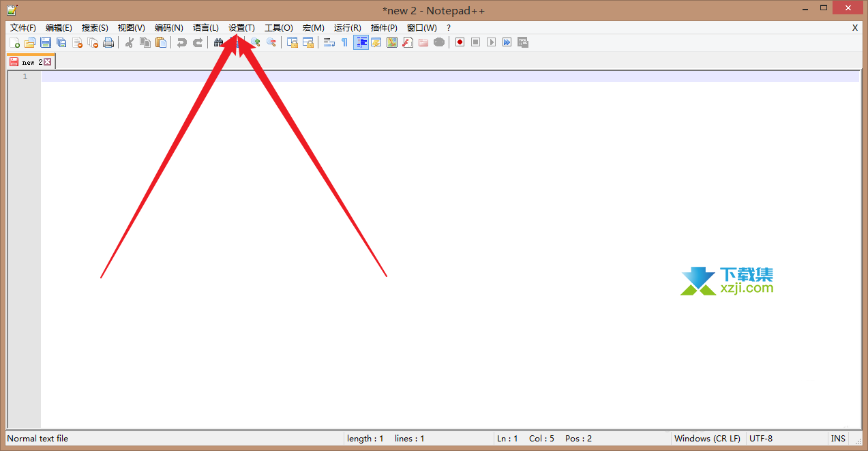Open the 窗口(W) menu
This screenshot has height=451, width=868.
coord(421,28)
